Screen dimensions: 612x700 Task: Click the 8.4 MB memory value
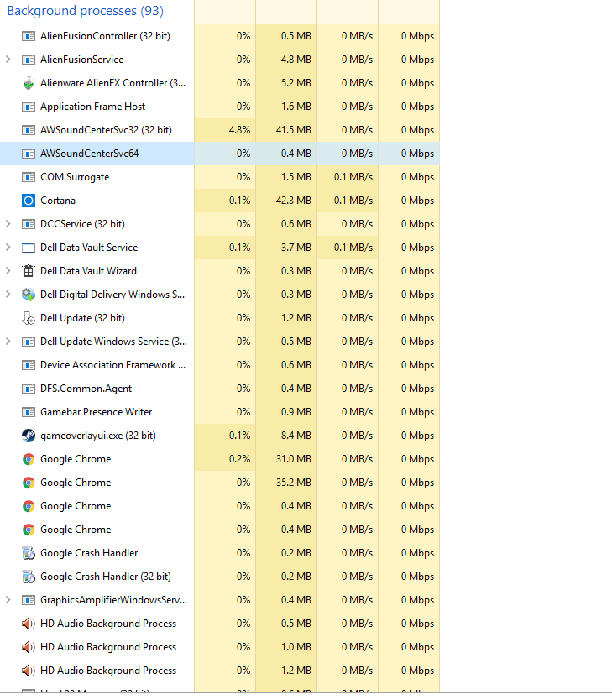[x=296, y=436]
